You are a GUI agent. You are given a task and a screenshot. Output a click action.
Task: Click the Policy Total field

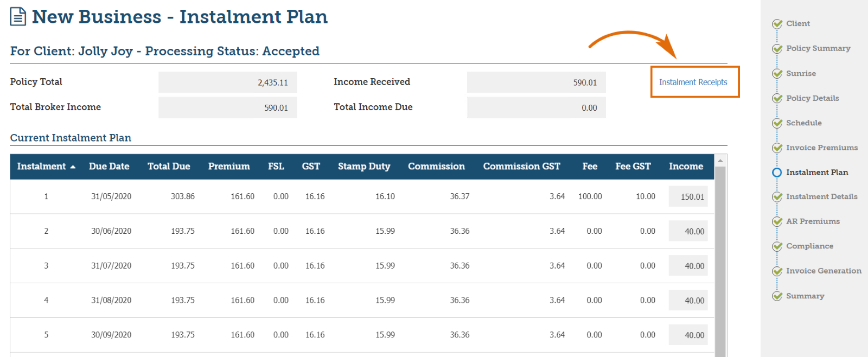(227, 82)
